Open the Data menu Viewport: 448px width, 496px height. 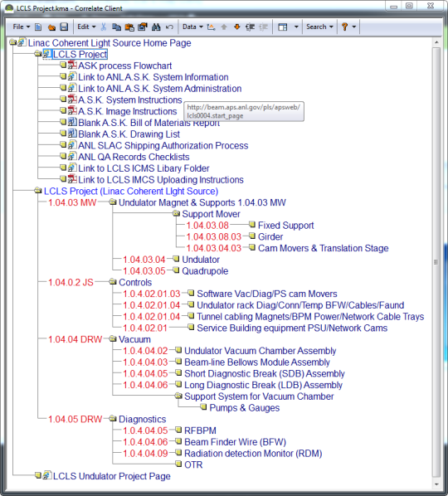pyautogui.click(x=192, y=27)
